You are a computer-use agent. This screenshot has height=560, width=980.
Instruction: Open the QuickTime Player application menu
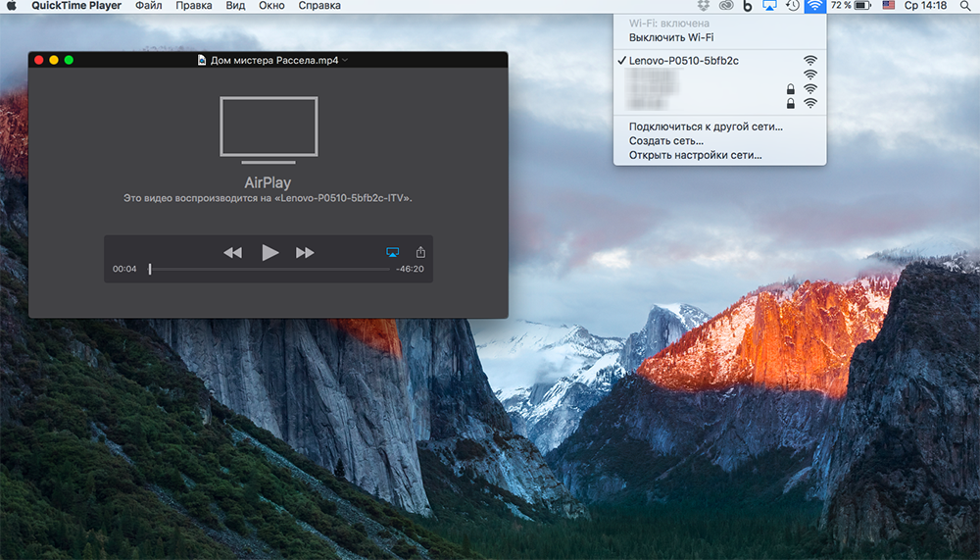tap(76, 6)
